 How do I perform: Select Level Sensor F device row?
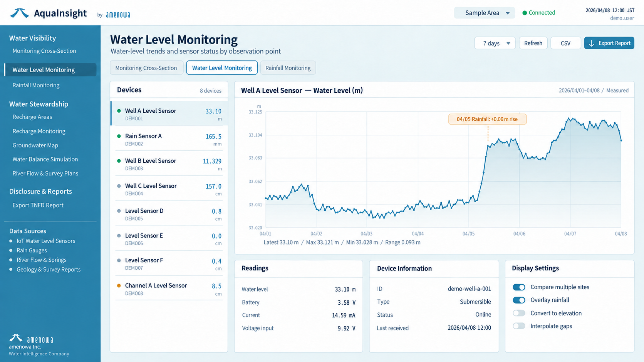click(169, 263)
